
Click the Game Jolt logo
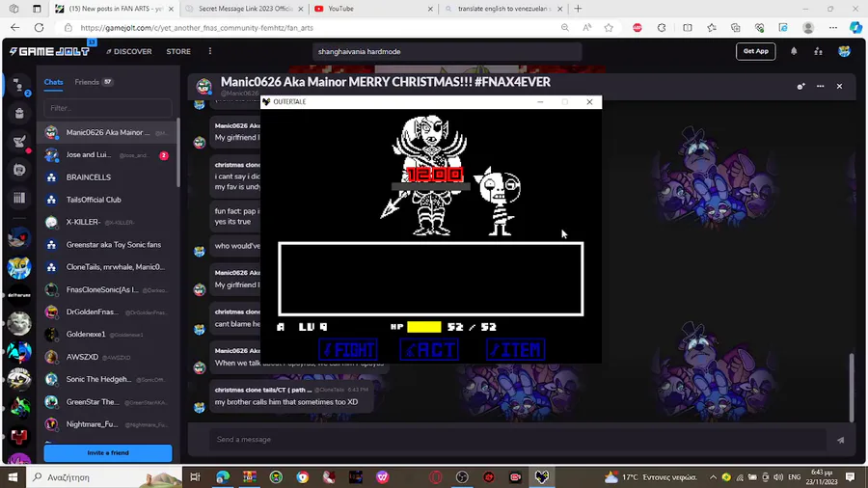(49, 51)
